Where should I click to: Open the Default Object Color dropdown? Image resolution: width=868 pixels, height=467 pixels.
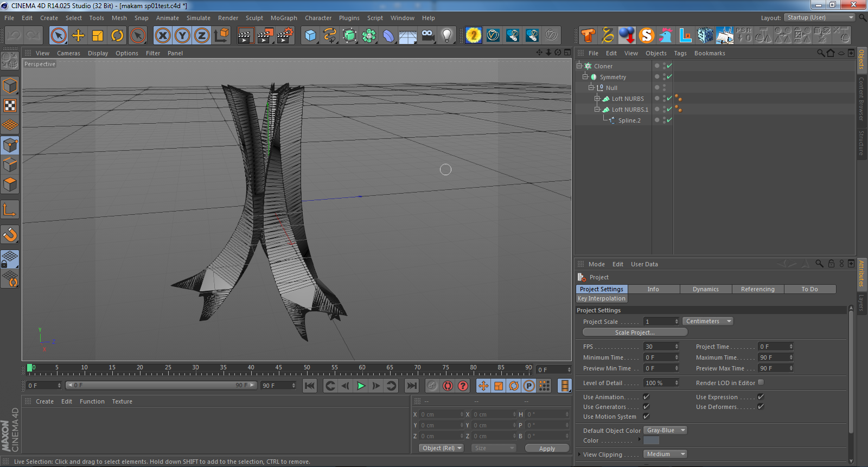(x=665, y=431)
